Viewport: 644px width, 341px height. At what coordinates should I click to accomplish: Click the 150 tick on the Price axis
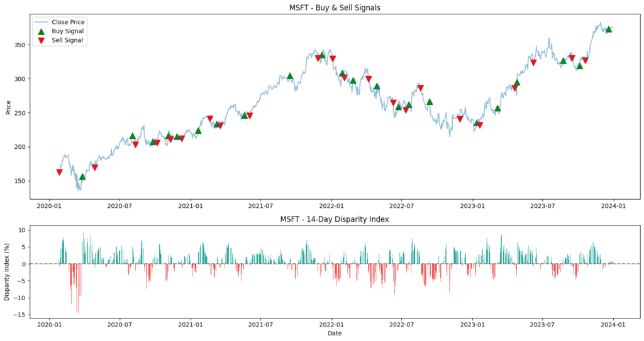pos(21,181)
